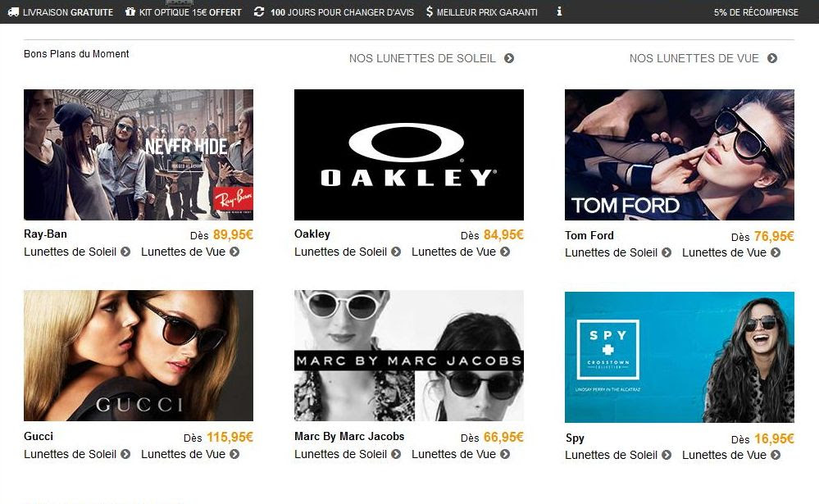The height and width of the screenshot is (504, 819).
Task: Open Ray-Ban Lunettes de Soleil link
Action: pyautogui.click(x=70, y=252)
